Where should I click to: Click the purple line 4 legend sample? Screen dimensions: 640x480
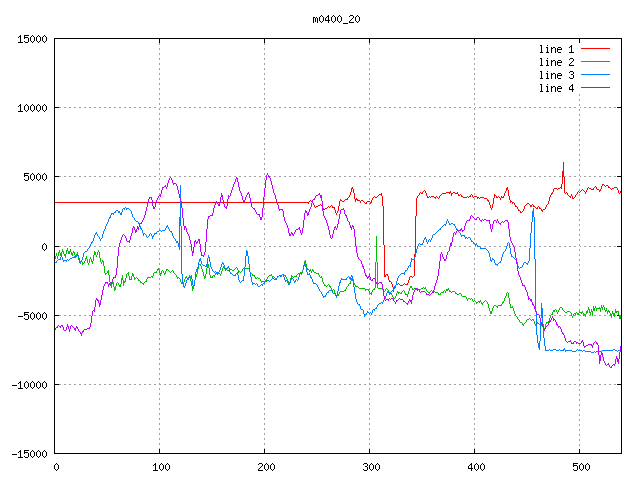click(x=595, y=88)
